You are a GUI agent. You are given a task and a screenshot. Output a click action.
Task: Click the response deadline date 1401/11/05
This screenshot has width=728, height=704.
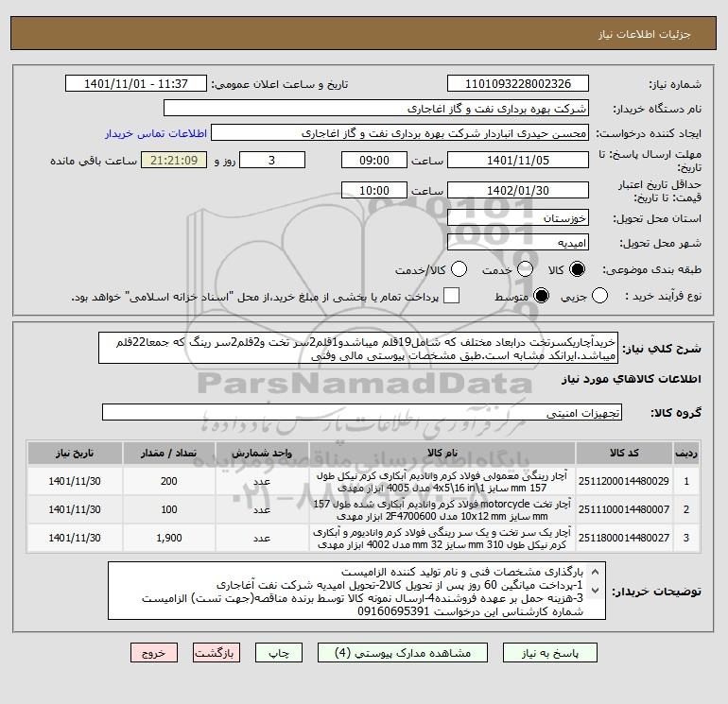518,160
